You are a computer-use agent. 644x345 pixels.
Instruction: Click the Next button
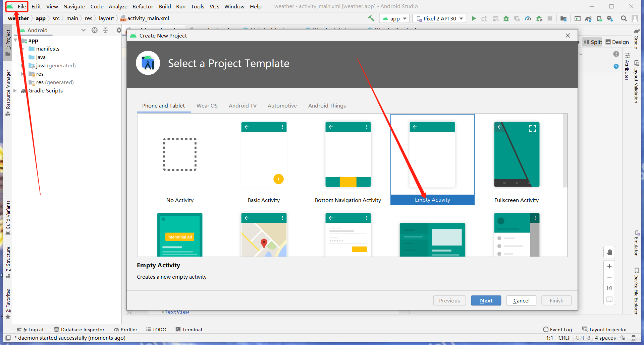pos(486,300)
